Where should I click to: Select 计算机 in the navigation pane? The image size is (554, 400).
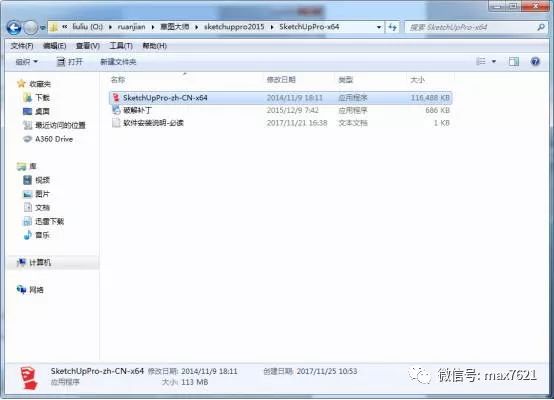[x=40, y=263]
